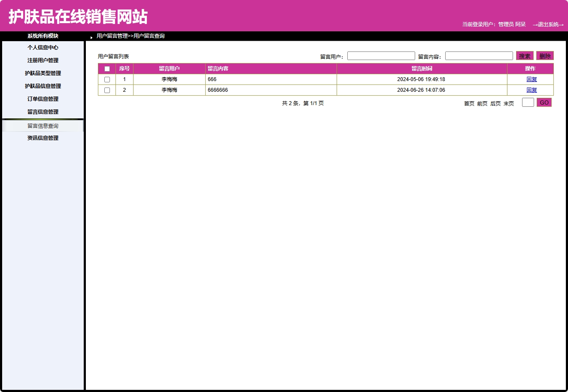Toggle the select-all checkbox in table header

click(x=107, y=68)
